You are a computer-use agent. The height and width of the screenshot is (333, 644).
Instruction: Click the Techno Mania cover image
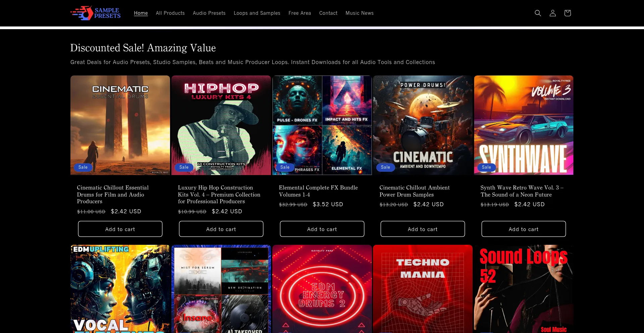point(423,289)
